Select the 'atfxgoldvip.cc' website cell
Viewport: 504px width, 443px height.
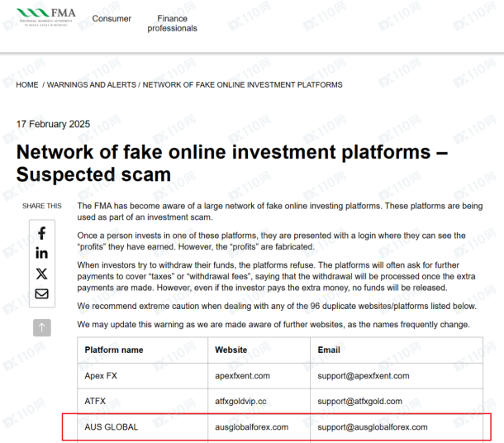(259, 401)
